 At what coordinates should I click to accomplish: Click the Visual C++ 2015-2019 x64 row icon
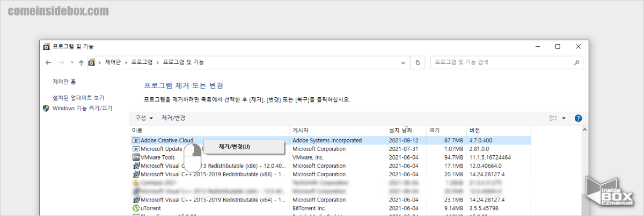point(136,200)
